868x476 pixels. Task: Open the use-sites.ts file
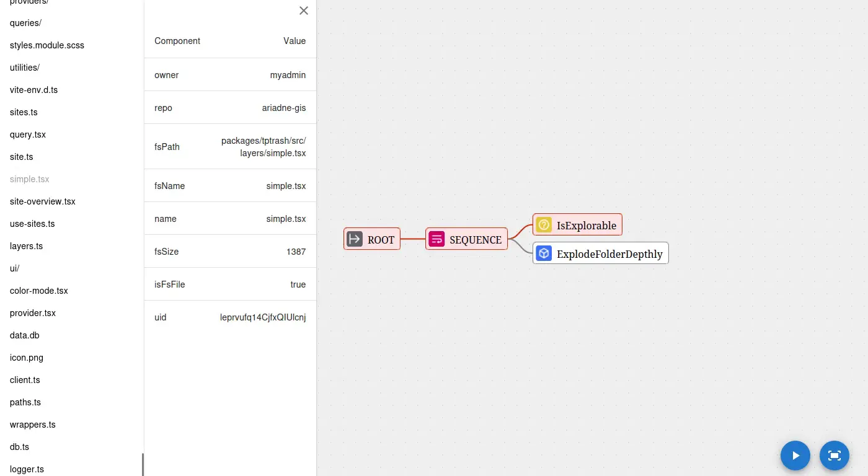tap(32, 224)
